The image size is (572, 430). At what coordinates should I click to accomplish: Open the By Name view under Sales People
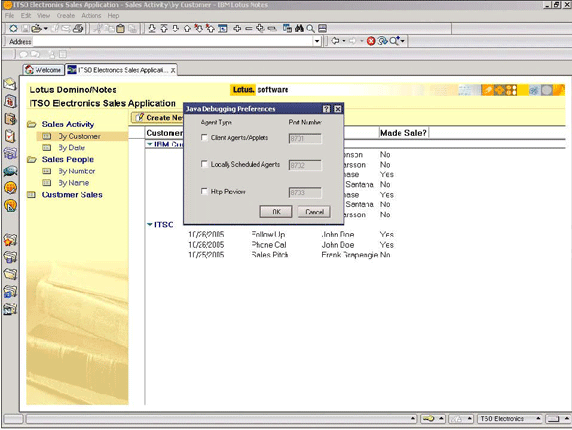tap(74, 183)
